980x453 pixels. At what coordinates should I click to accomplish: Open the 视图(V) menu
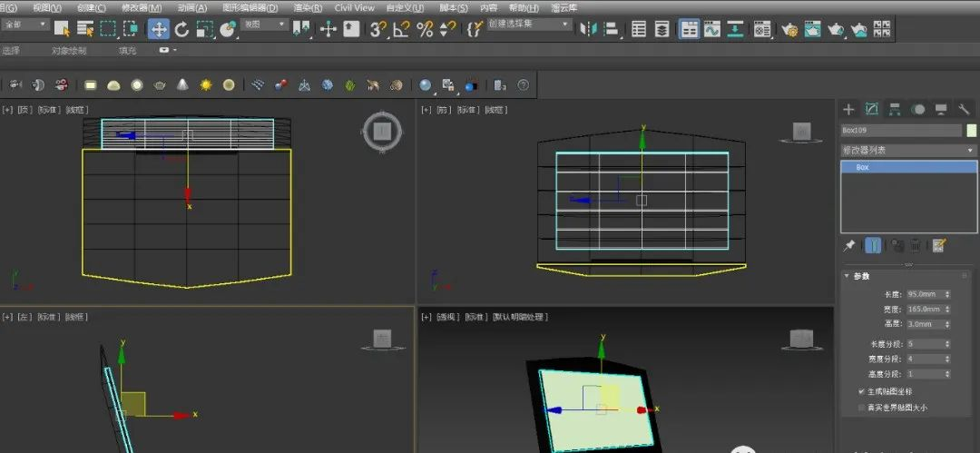pyautogui.click(x=47, y=7)
